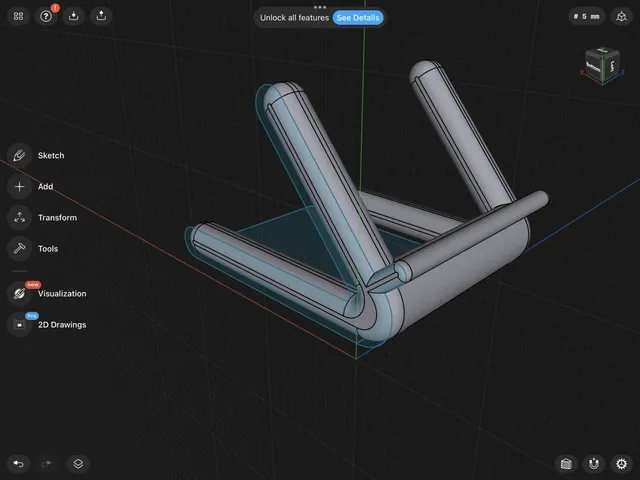Open the 5 mm grid size setting
Image resolution: width=640 pixels, height=480 pixels.
[586, 16]
